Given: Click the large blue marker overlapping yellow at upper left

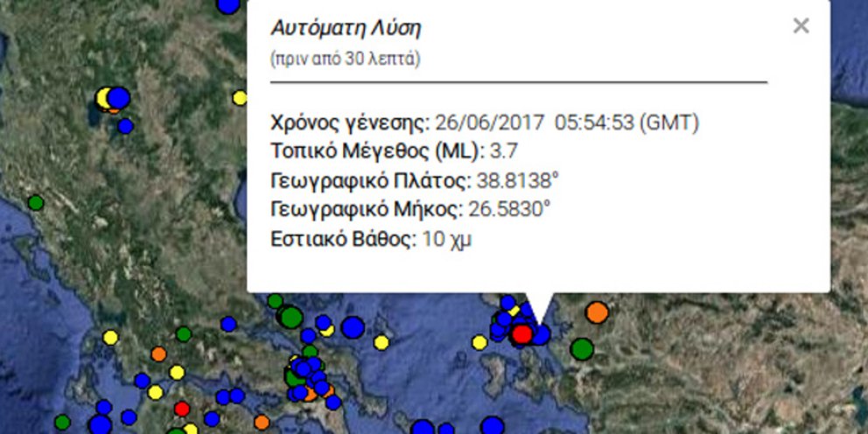Looking at the screenshot, I should click(118, 97).
